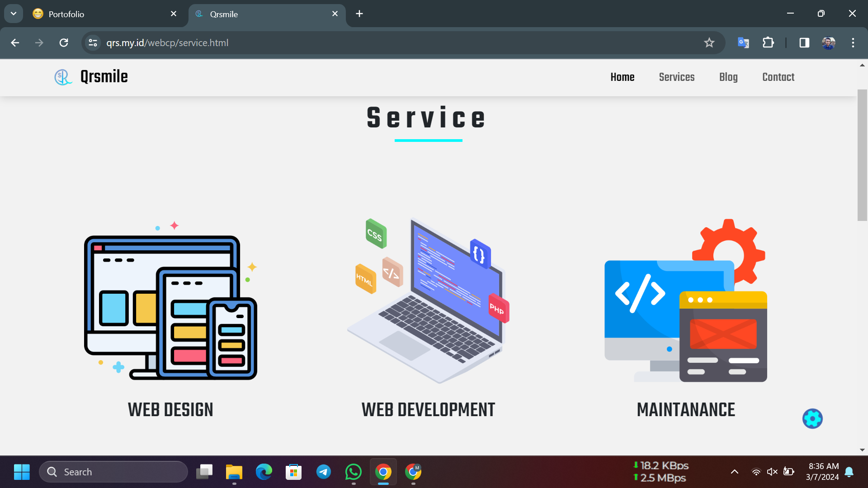Screen dimensions: 868x488
Task: Click the floating blue gear settings button
Action: point(812,418)
